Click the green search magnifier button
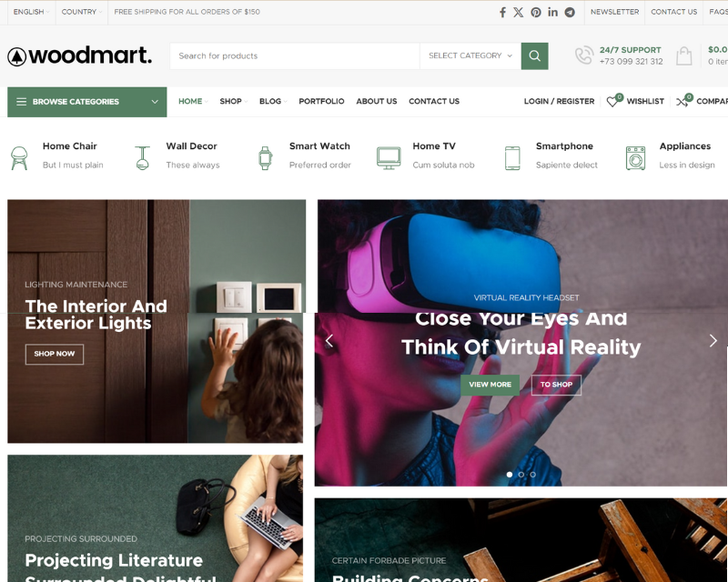This screenshot has height=582, width=728. click(534, 55)
